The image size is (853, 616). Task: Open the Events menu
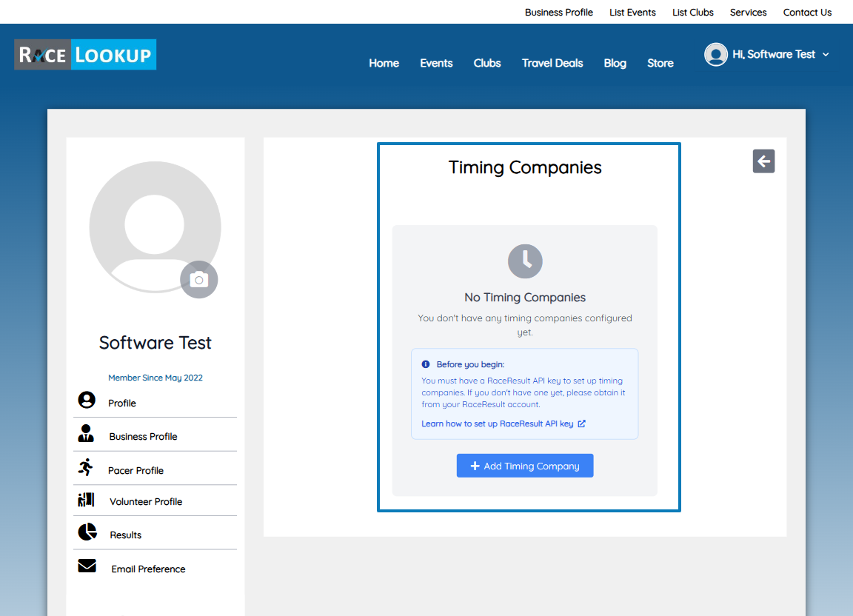[436, 64]
